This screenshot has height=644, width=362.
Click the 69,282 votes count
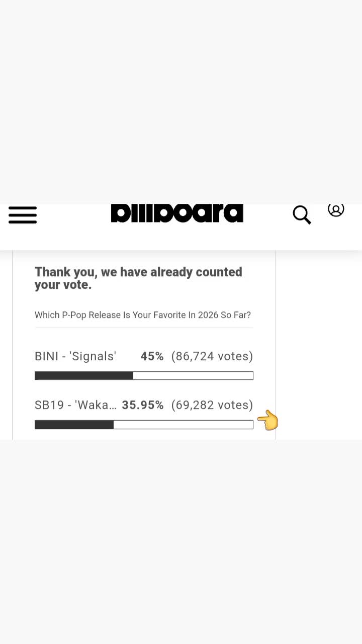pos(212,405)
